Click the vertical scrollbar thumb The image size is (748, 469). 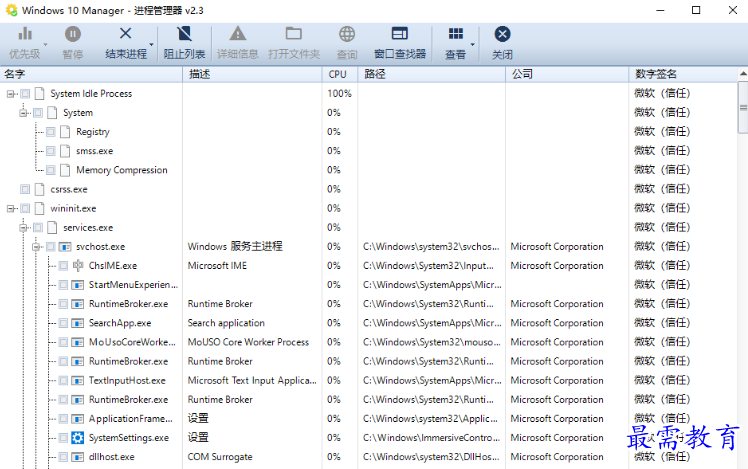point(743,107)
